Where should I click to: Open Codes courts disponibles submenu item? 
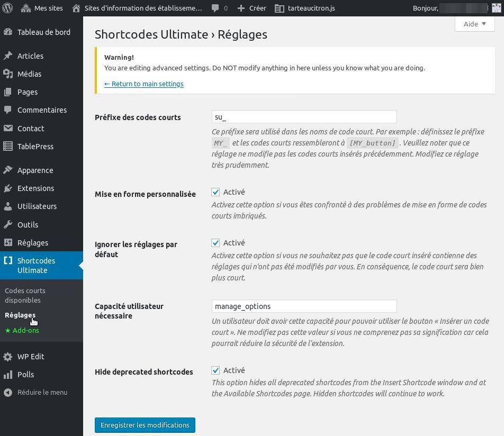pyautogui.click(x=25, y=295)
